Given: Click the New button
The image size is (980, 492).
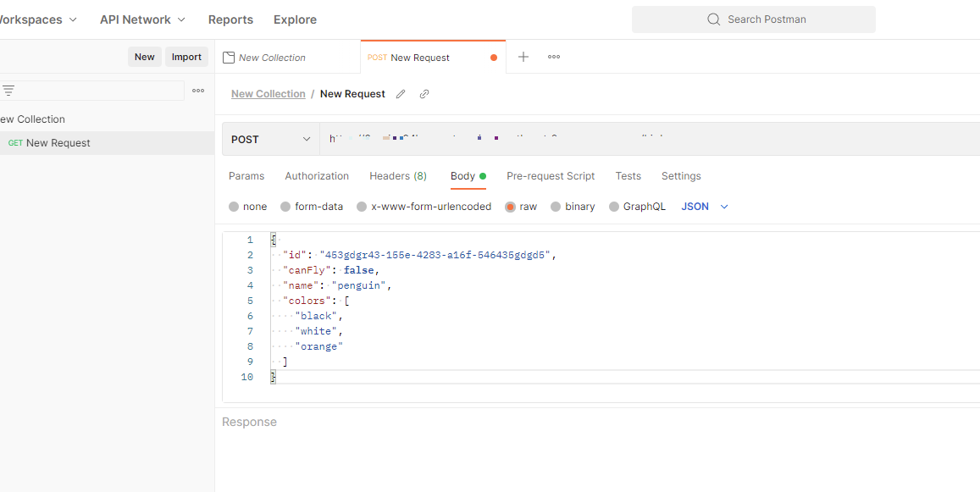Looking at the screenshot, I should coord(144,57).
